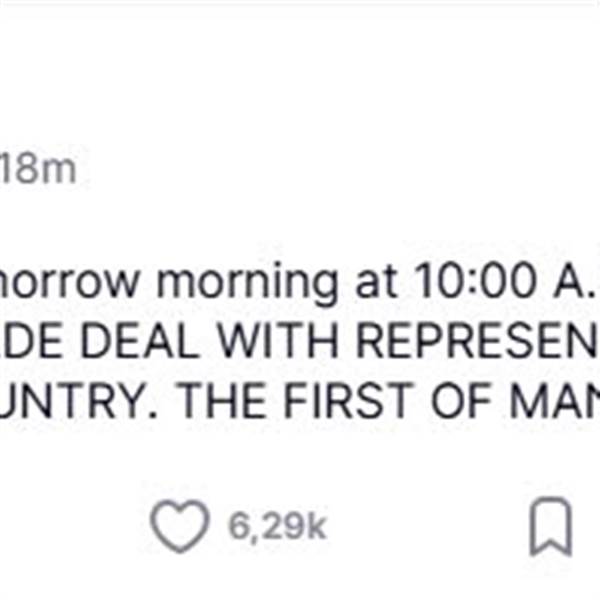Save the post with the bookmark icon
This screenshot has height=600, width=600.
click(551, 527)
